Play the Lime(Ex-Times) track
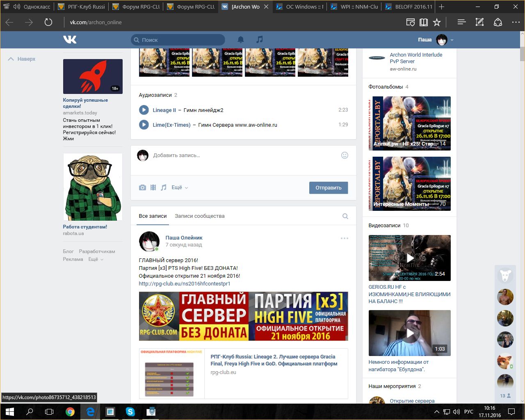 [144, 125]
